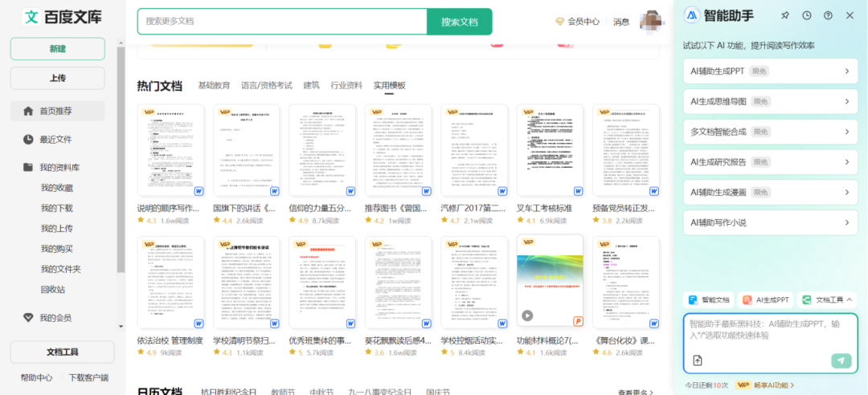868x395 pixels.
Task: Upload a file in assistant input
Action: pos(698,360)
